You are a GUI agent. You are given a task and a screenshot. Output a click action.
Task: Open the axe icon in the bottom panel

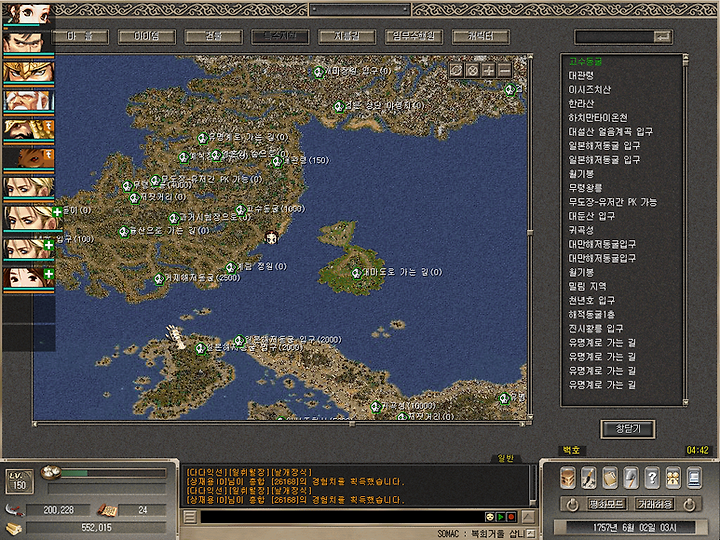tap(631, 478)
